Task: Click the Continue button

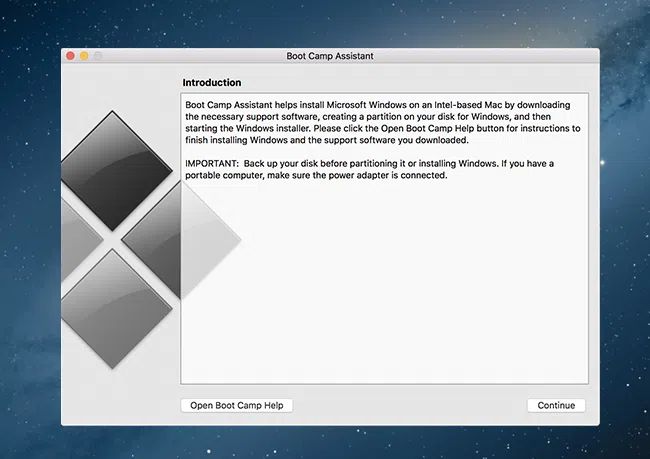Action: (x=556, y=405)
